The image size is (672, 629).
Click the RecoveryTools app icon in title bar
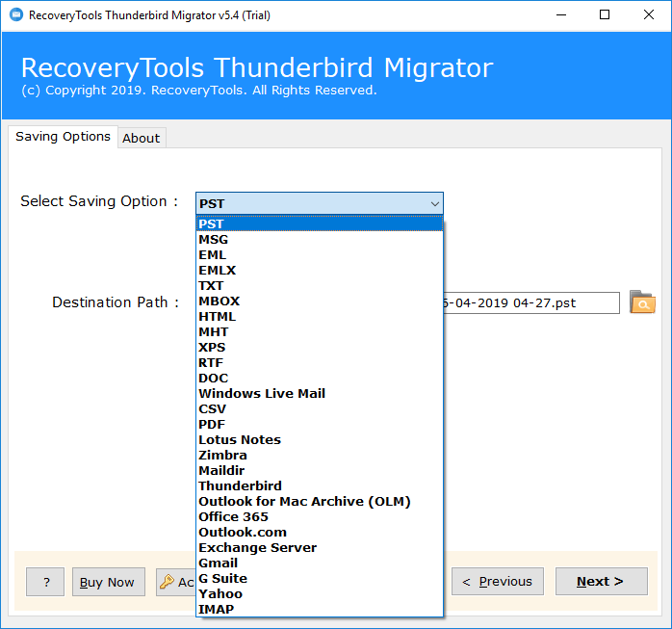point(16,15)
